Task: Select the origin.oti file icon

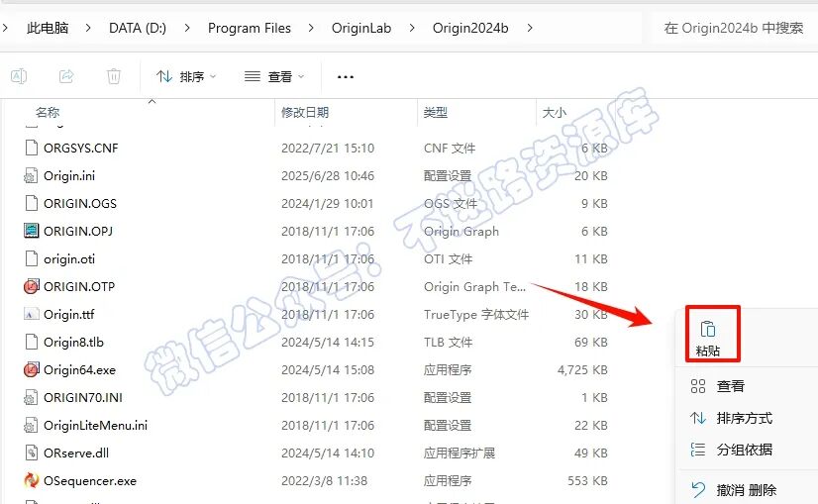Action: [x=32, y=258]
